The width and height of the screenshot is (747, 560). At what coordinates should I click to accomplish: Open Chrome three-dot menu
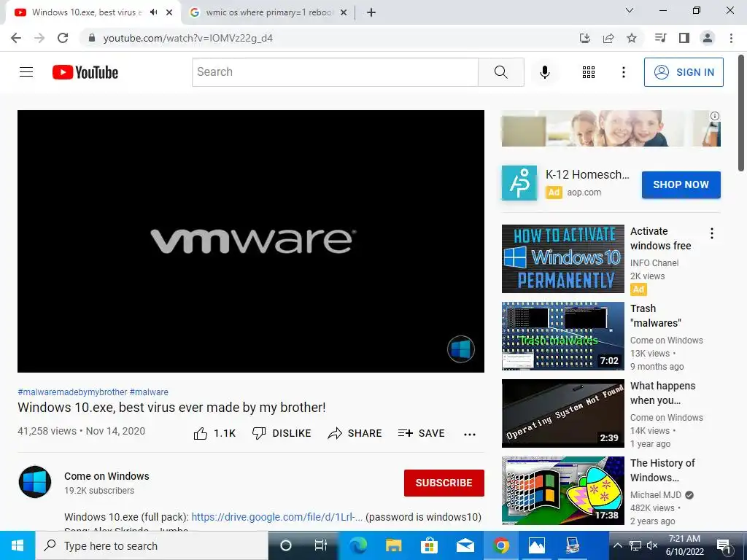pos(731,38)
